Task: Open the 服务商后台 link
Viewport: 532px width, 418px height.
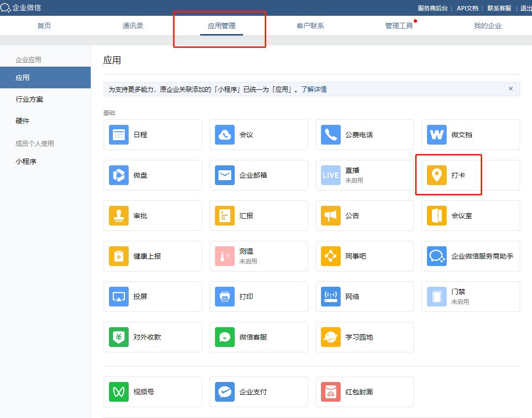Action: click(432, 8)
